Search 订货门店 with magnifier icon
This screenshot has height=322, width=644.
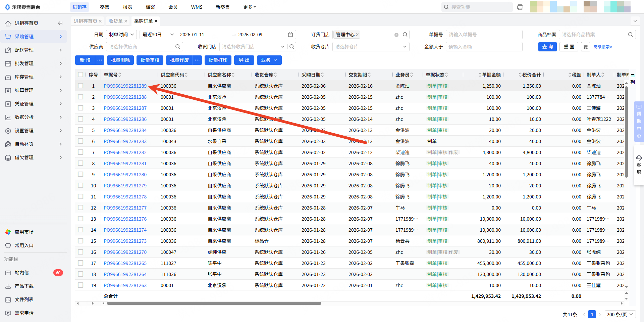pos(405,35)
